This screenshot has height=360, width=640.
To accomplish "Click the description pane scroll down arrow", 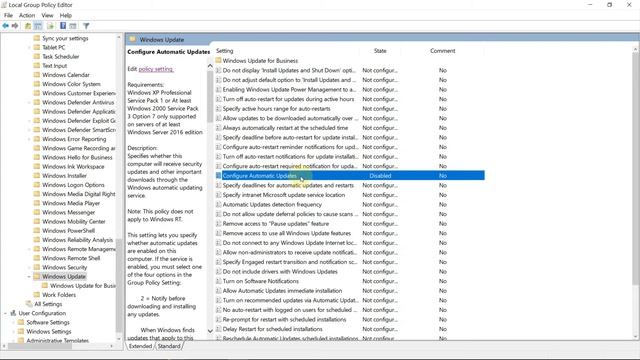I will (210, 331).
